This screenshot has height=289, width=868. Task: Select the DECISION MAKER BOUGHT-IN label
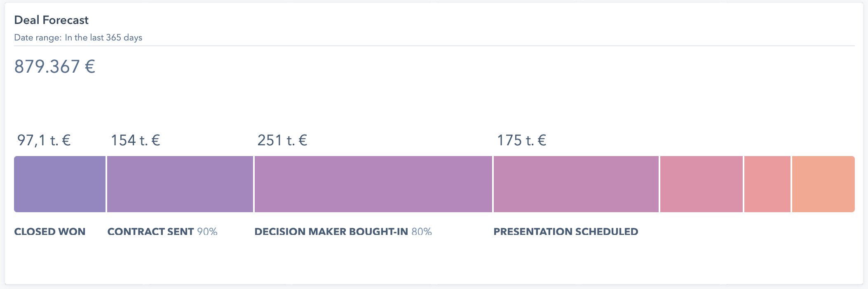tap(331, 232)
